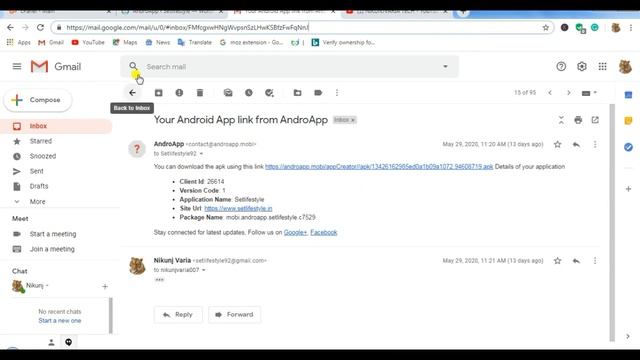
Task: Click the Reply button below thread
Action: point(178,315)
